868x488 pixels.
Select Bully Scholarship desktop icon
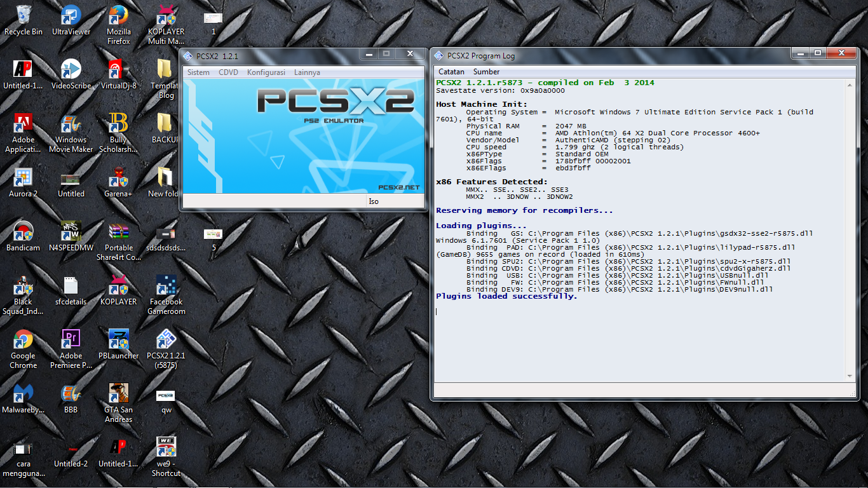[119, 133]
